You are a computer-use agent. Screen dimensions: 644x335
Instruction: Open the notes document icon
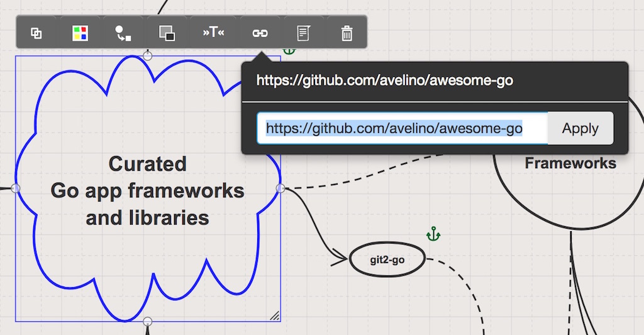[303, 33]
